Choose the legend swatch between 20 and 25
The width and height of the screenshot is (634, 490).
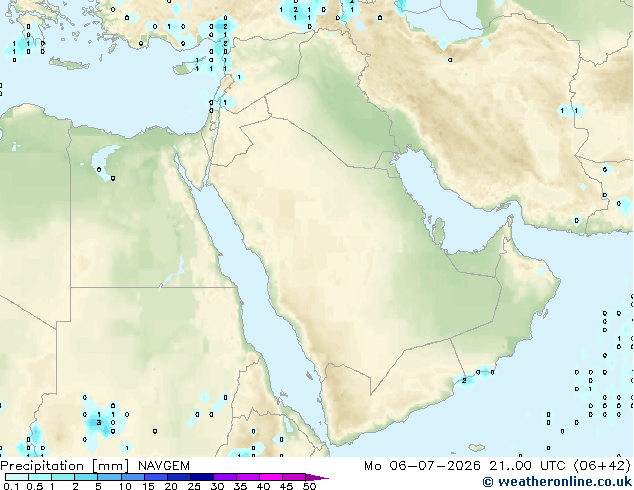click(178, 477)
